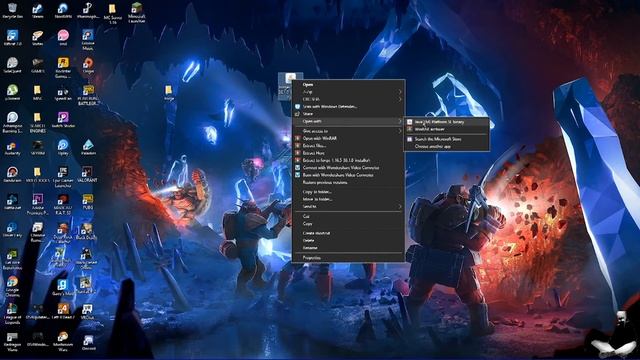The height and width of the screenshot is (360, 640).
Task: Expand the Send to submenu
Action: [349, 207]
